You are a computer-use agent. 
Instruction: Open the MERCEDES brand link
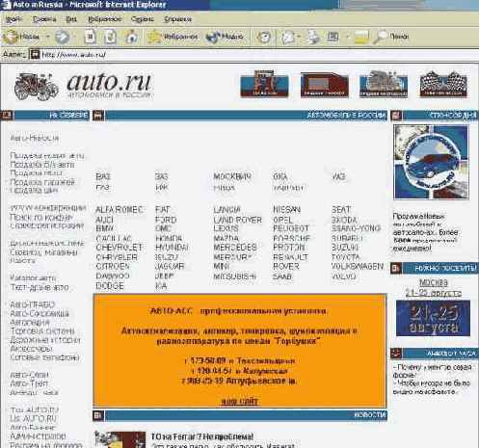click(235, 248)
